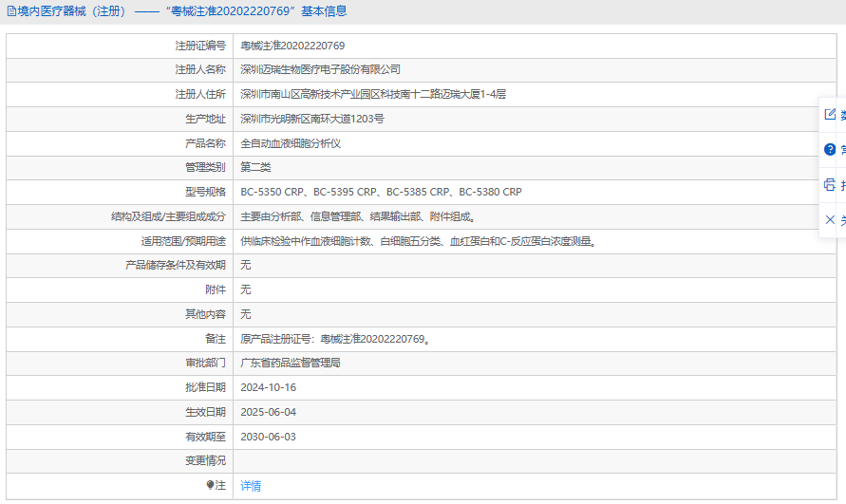846x504 pixels.
Task: Click the 批准日期 label
Action: pos(205,387)
